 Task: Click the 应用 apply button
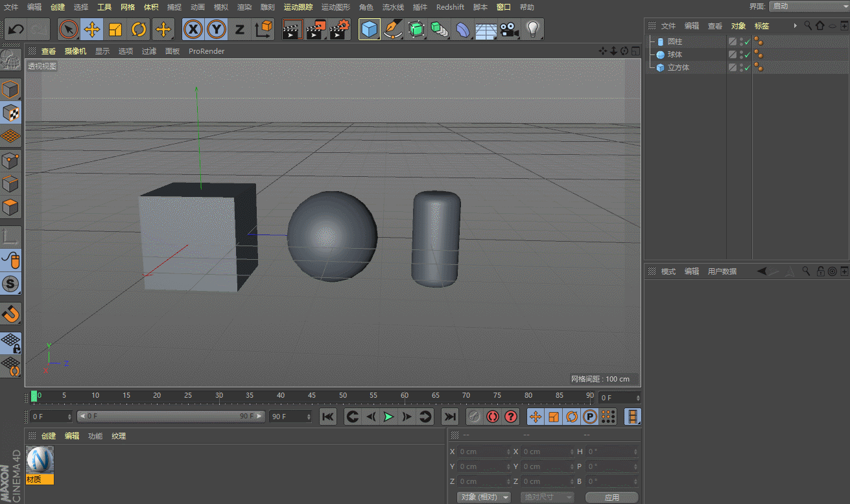[x=611, y=497]
